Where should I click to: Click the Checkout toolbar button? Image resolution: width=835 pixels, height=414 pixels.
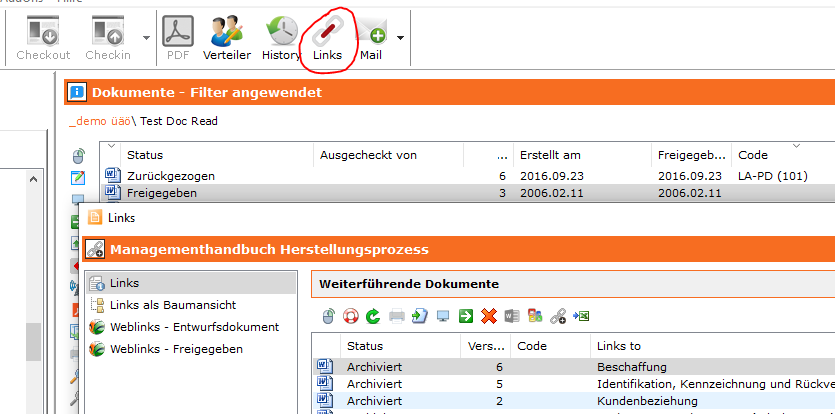coord(43,38)
